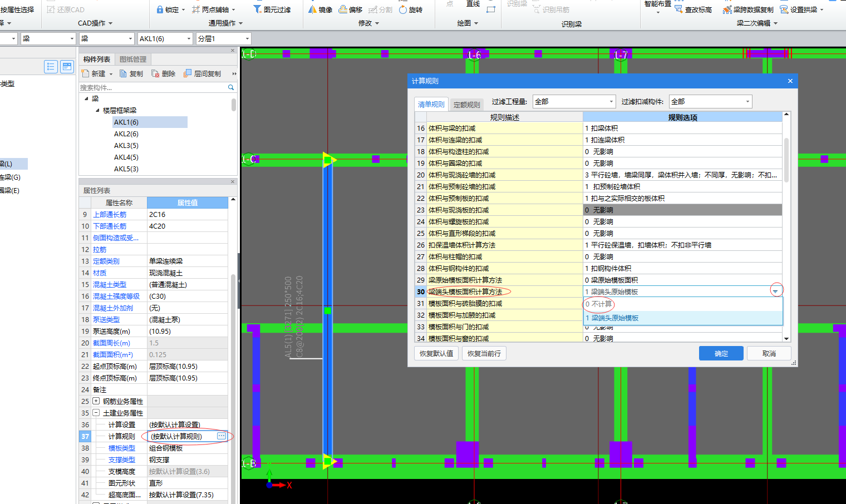Open the 分层1 layer dropdown
846x504 pixels.
(247, 38)
